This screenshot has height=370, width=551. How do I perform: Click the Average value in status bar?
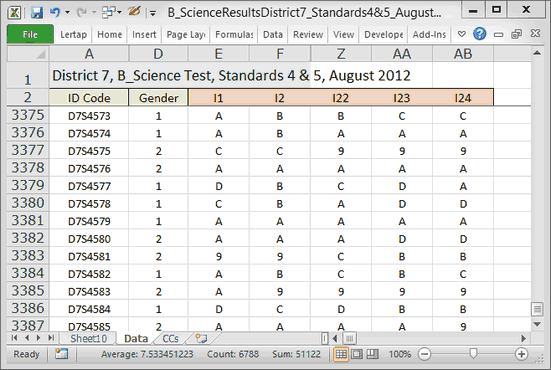(x=147, y=354)
